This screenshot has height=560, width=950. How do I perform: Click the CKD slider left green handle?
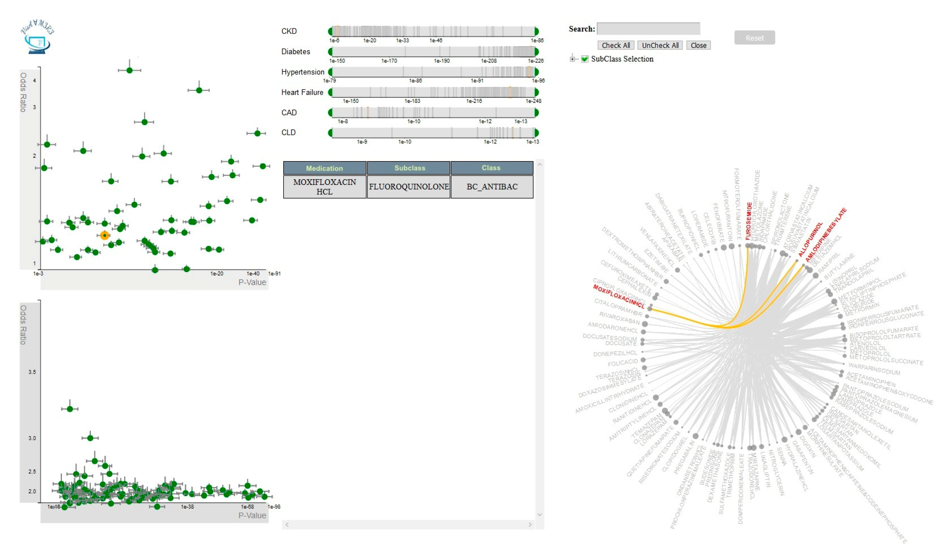(330, 31)
